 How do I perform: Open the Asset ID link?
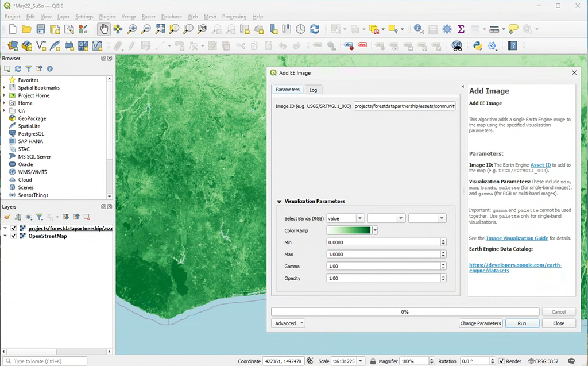(x=540, y=165)
